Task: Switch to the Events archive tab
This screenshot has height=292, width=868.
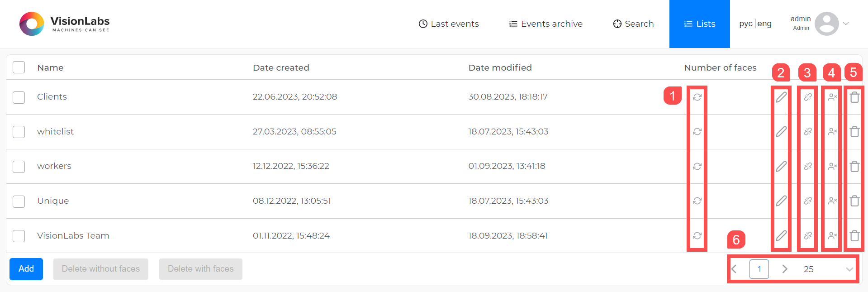Action: (x=545, y=24)
